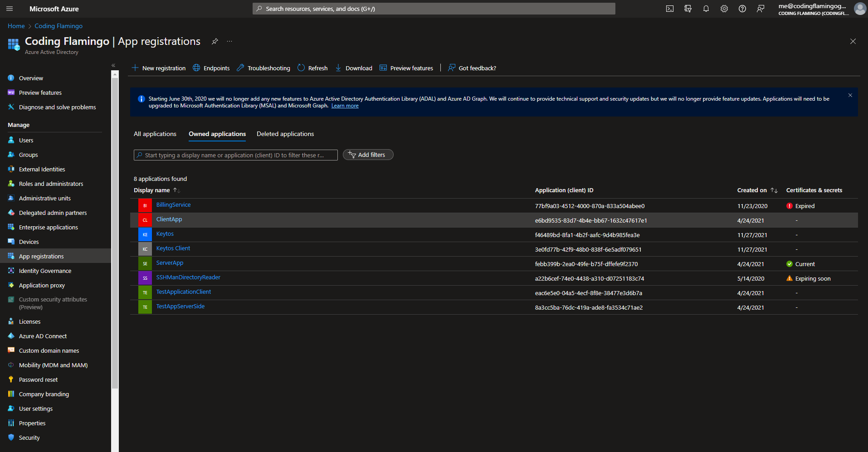Open portal Settings gear

pos(724,9)
